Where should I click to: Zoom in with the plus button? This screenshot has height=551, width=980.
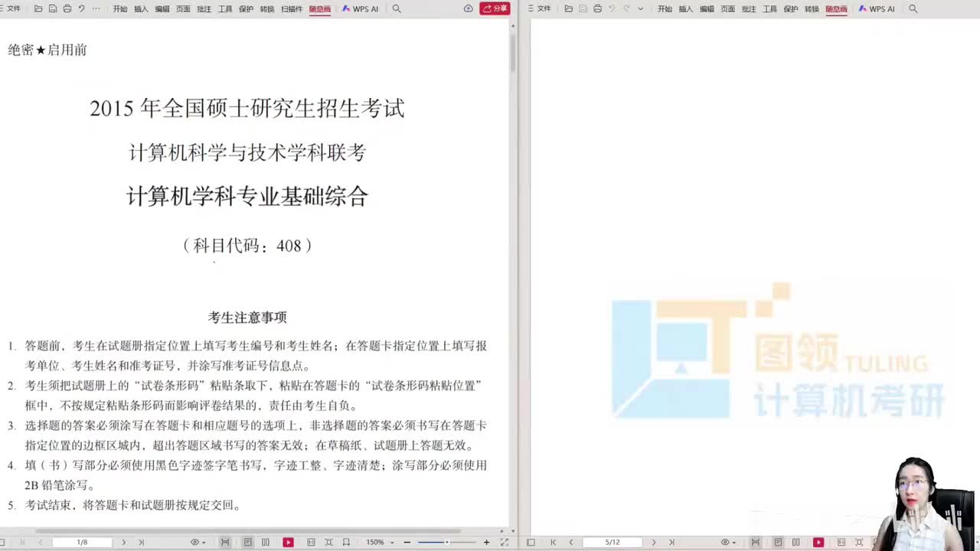pos(486,542)
